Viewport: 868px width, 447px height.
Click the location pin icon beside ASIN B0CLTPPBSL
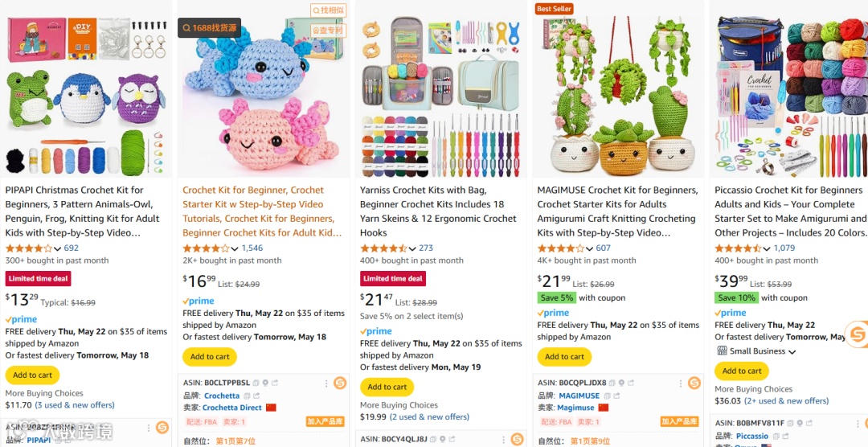click(265, 383)
